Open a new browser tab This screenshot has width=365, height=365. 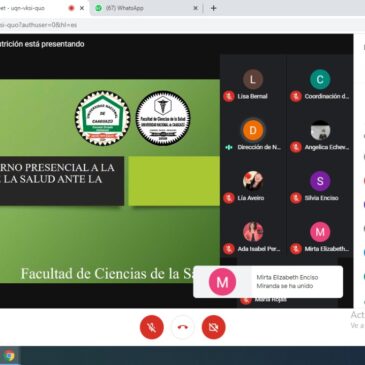(x=214, y=8)
